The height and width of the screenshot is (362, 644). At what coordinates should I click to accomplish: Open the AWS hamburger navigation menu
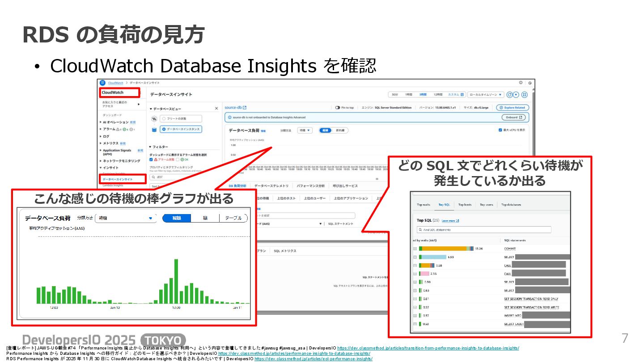coord(102,83)
